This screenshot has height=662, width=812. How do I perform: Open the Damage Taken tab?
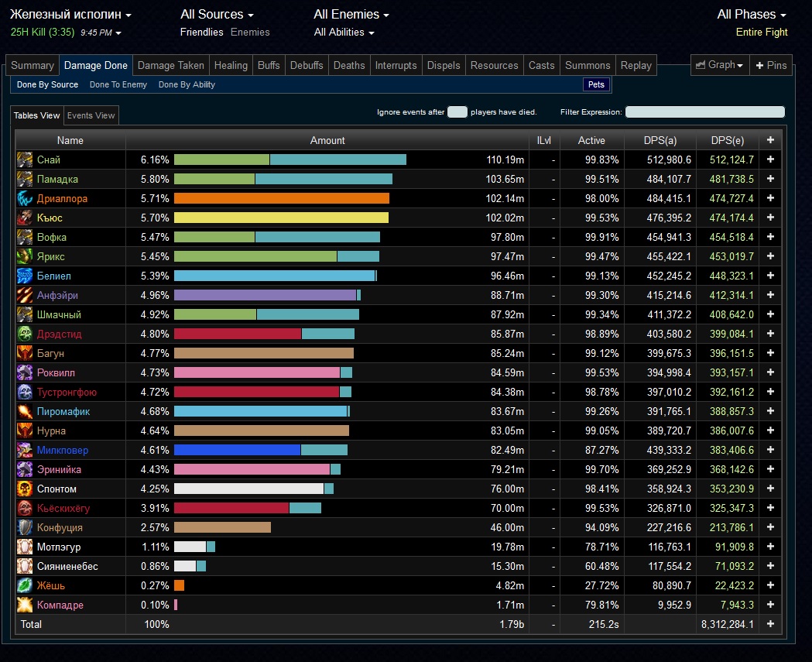click(x=170, y=65)
